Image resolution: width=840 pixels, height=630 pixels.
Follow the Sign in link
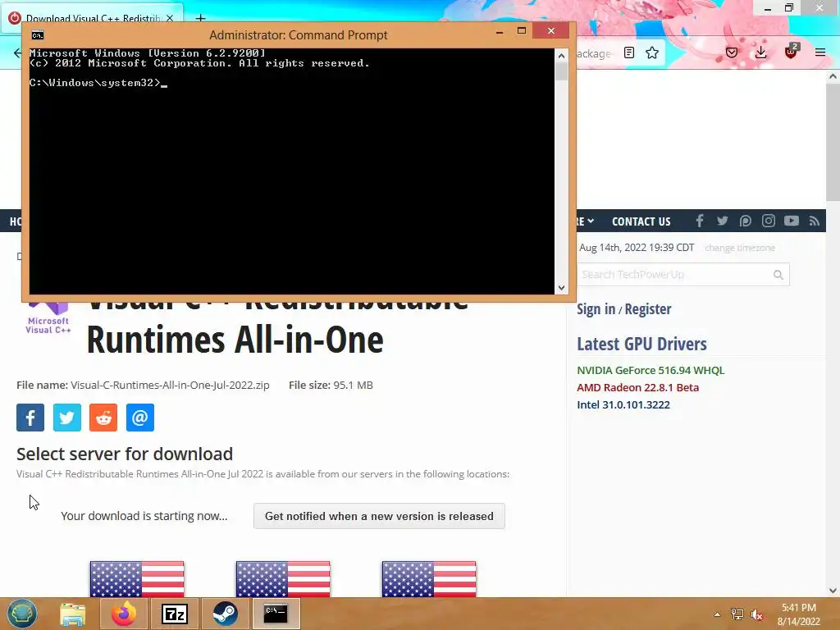(596, 309)
